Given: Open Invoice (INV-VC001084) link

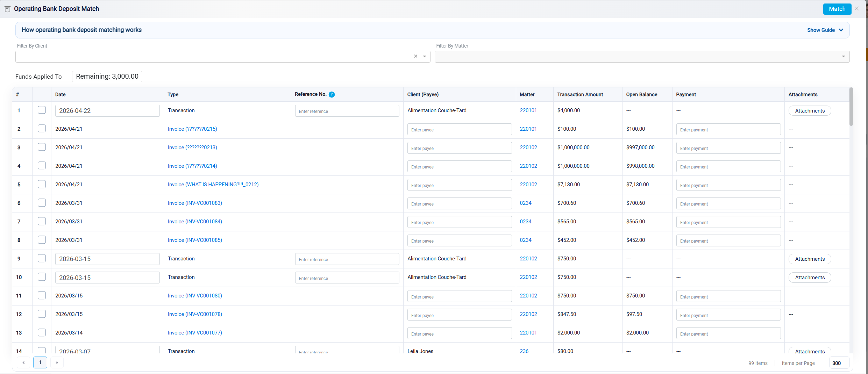Looking at the screenshot, I should (195, 222).
